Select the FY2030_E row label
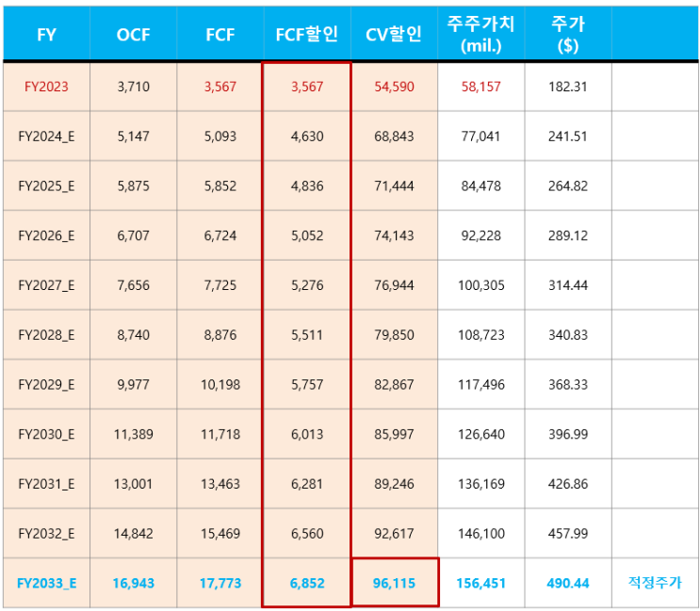Image resolution: width=700 pixels, height=611 pixels. click(46, 434)
